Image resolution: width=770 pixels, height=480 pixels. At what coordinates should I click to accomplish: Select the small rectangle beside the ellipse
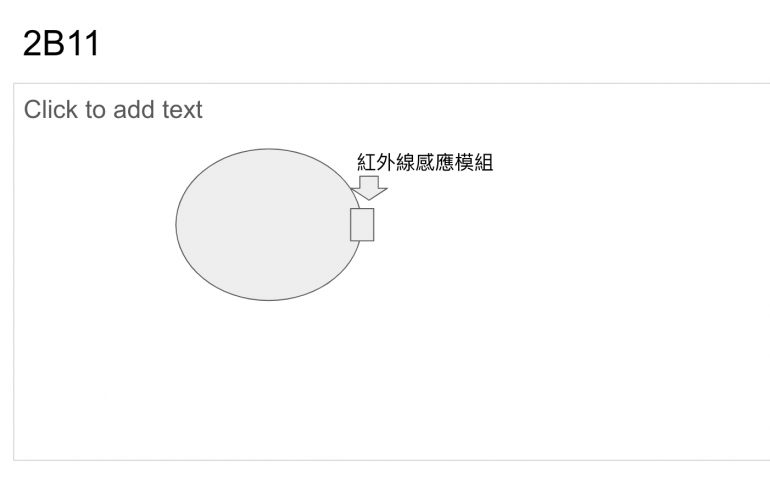point(362,225)
